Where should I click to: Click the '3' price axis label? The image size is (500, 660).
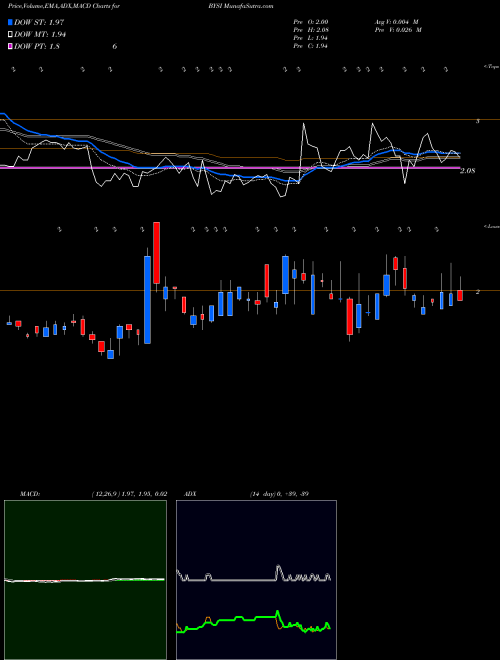[x=477, y=121]
